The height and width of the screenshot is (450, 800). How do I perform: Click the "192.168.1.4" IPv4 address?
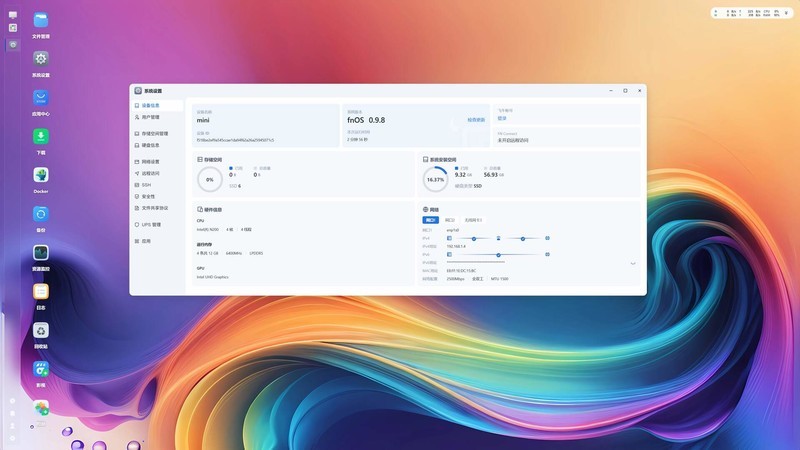click(x=456, y=246)
